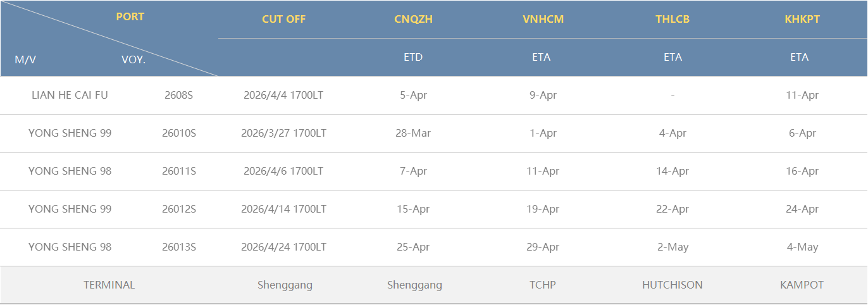Select the VNHCM port header
The image size is (868, 305).
(x=543, y=19)
